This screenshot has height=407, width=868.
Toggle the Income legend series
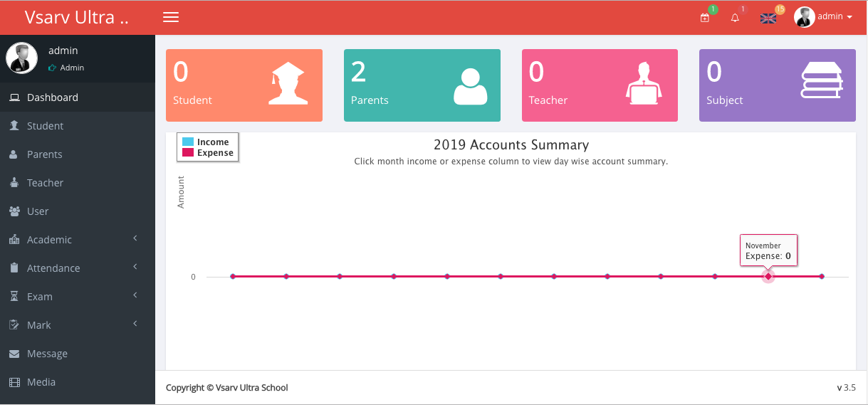pos(206,142)
